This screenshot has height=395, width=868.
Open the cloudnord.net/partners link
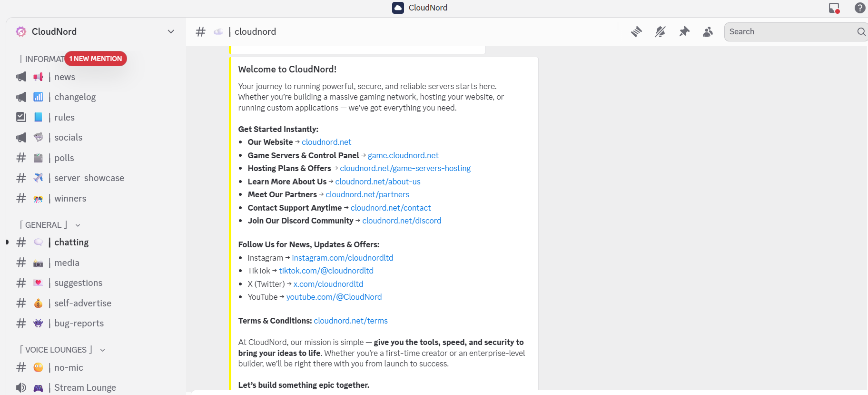click(367, 194)
